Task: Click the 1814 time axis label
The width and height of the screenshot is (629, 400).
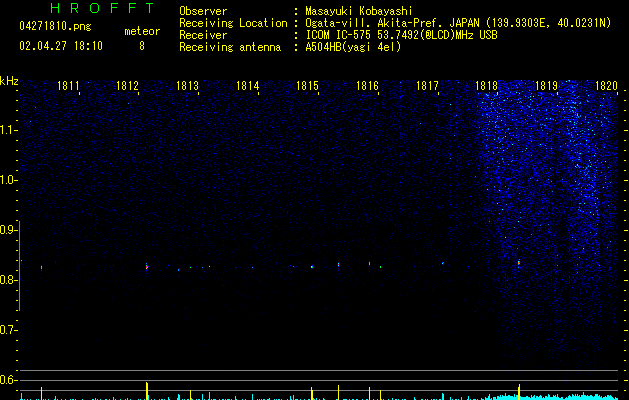Action: 248,86
